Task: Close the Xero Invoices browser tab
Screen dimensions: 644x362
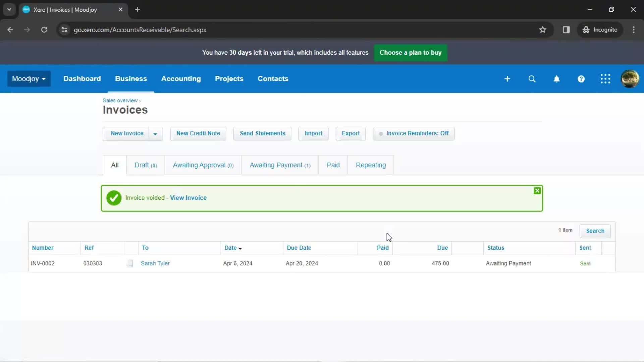Action: point(120,9)
